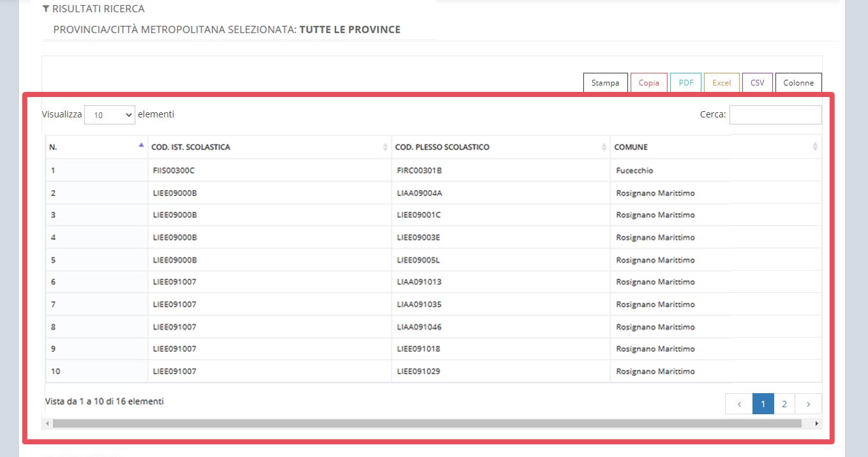Sort by COMUNE column header

pyautogui.click(x=716, y=147)
